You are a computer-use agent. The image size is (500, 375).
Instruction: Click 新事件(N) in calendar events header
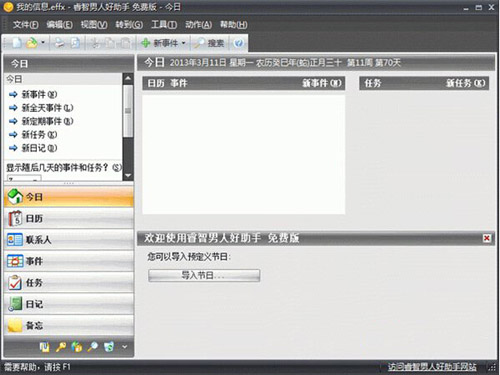click(322, 83)
